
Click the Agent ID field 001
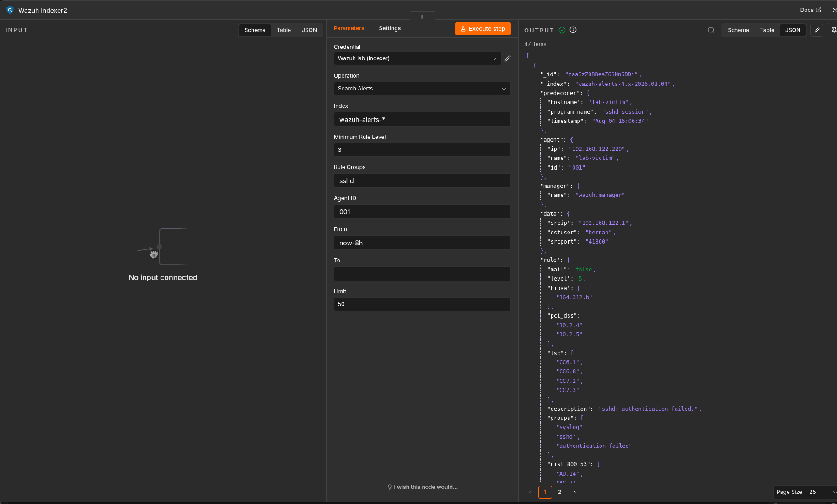coord(422,212)
